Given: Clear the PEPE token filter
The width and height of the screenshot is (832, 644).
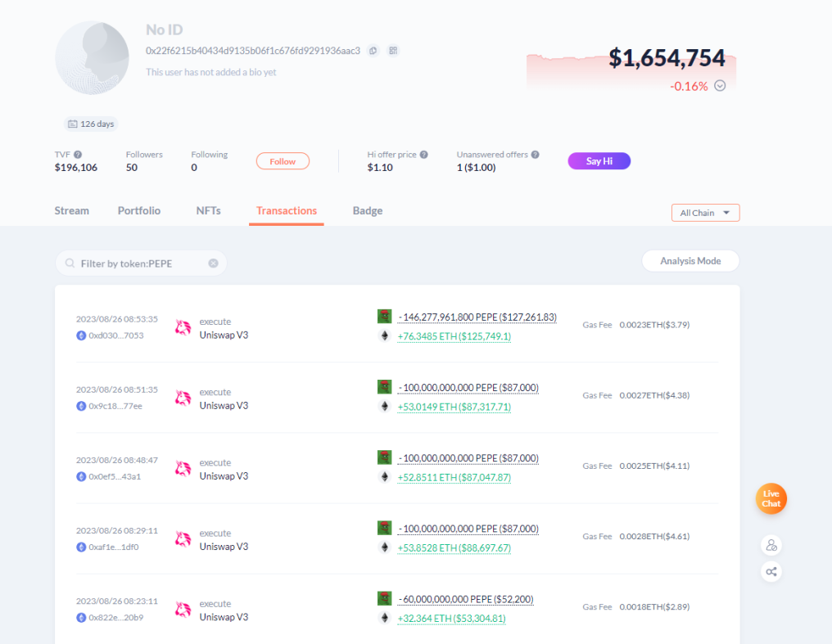Looking at the screenshot, I should [213, 263].
